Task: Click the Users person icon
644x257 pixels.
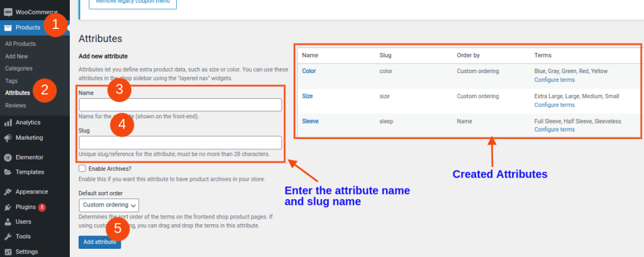Action: [8, 222]
